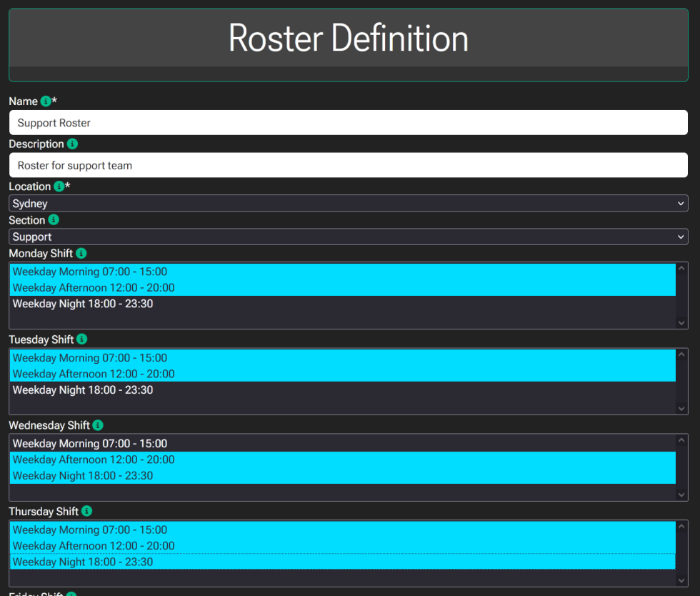This screenshot has height=596, width=700.
Task: Click the up scroll arrow on Wednesday Shift list
Action: pyautogui.click(x=682, y=438)
